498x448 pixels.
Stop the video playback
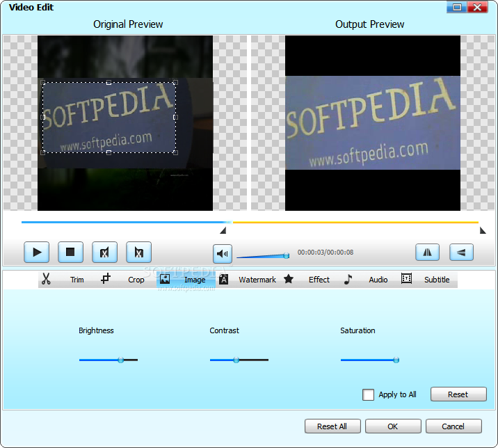70,253
